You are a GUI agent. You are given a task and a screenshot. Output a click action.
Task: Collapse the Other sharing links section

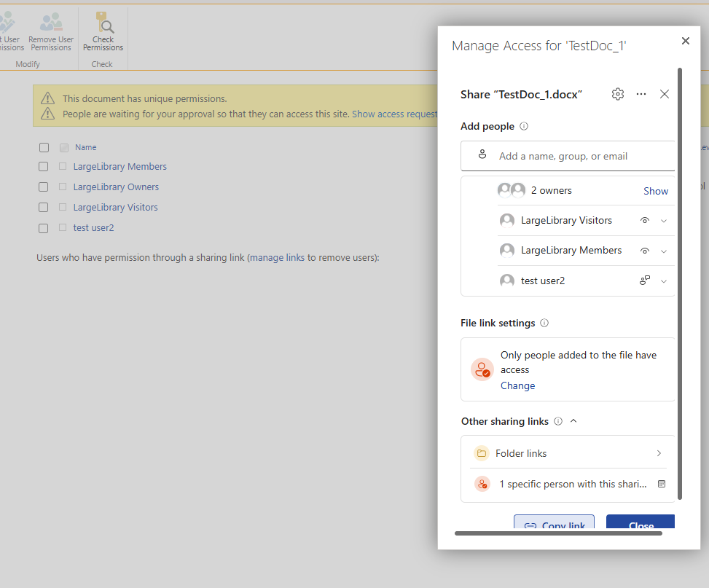573,421
